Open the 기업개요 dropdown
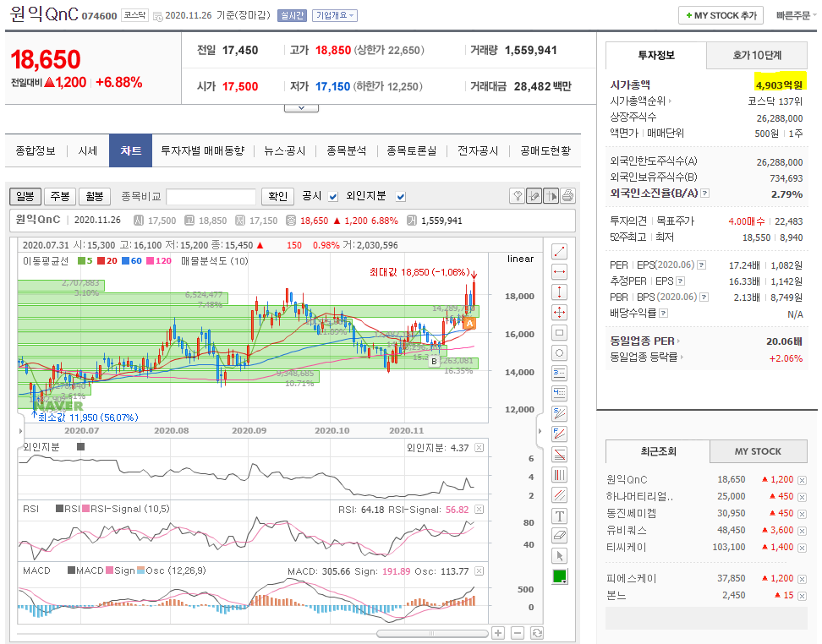 point(334,16)
